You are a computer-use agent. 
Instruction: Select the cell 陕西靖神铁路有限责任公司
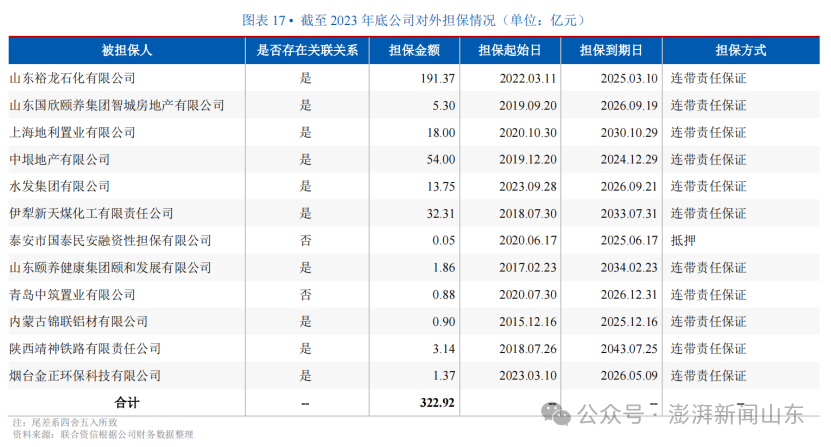tap(85, 349)
